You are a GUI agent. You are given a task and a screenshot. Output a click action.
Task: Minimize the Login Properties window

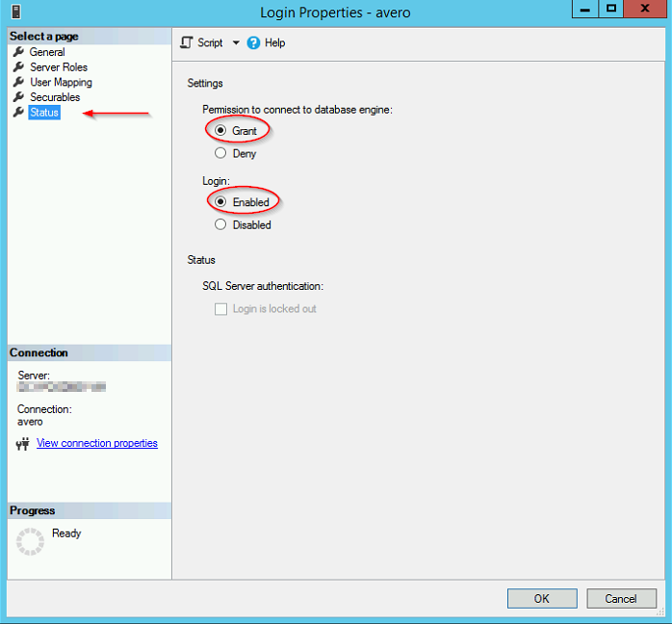(585, 9)
